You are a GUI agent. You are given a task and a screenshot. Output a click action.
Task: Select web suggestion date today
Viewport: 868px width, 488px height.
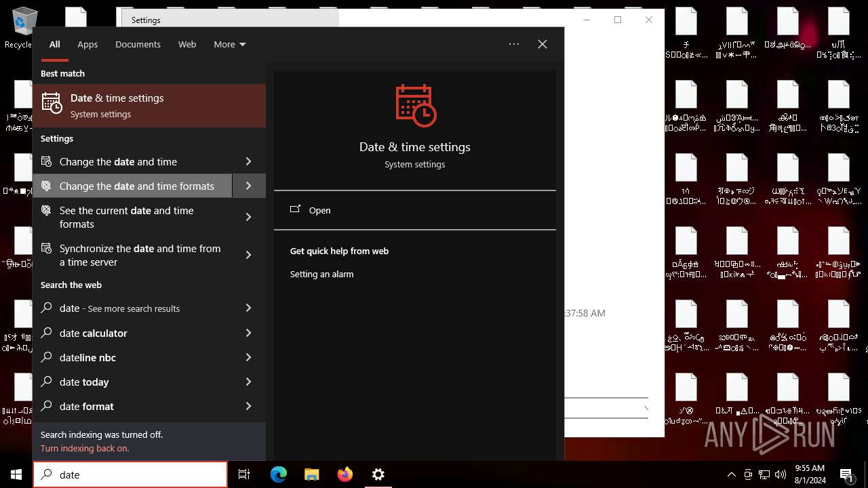[x=132, y=382]
